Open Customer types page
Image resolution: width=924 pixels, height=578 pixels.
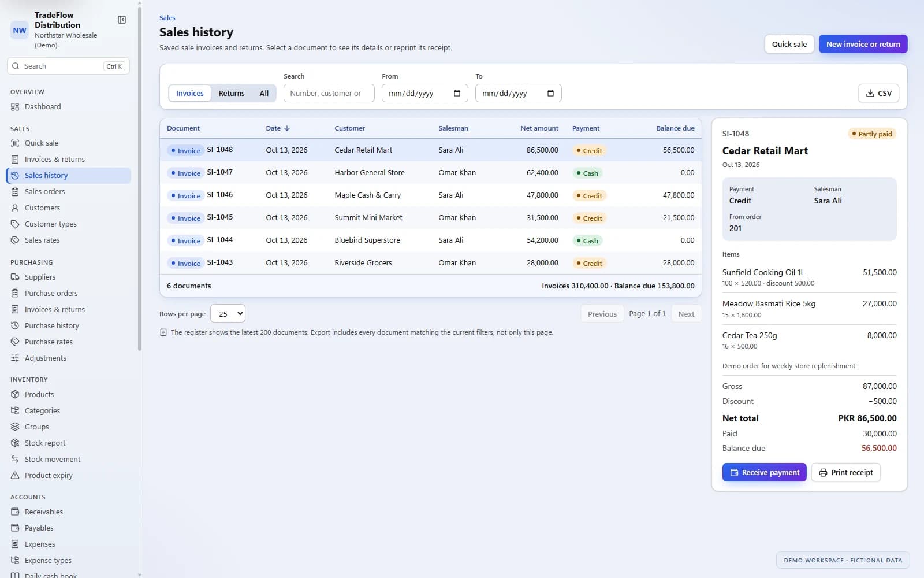69,224
